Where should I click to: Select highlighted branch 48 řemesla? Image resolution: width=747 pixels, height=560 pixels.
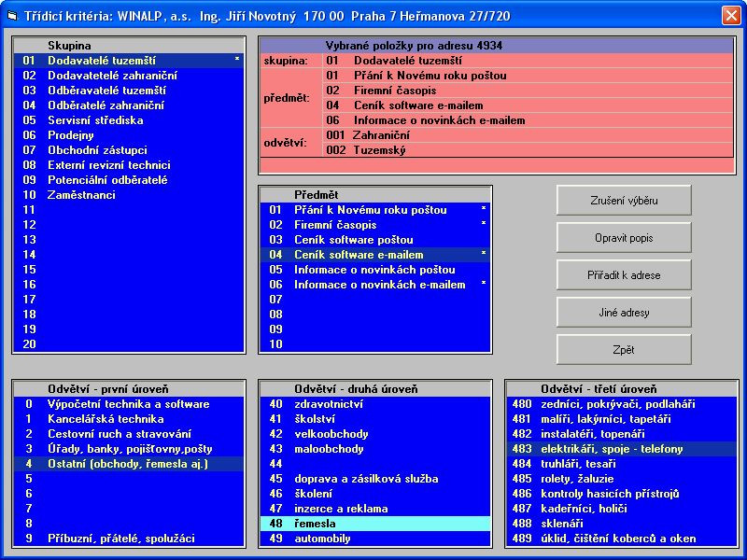point(375,524)
